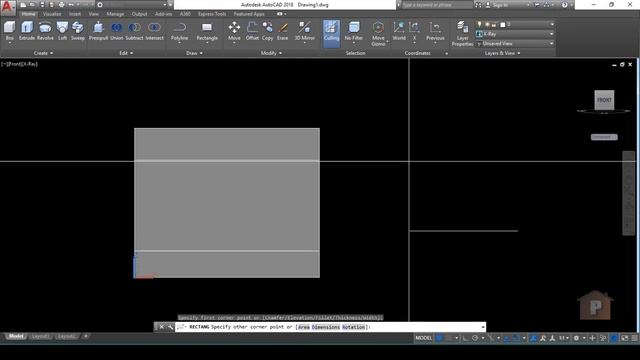
Task: Open the AutoCAD application menu logo
Action: [8, 7]
